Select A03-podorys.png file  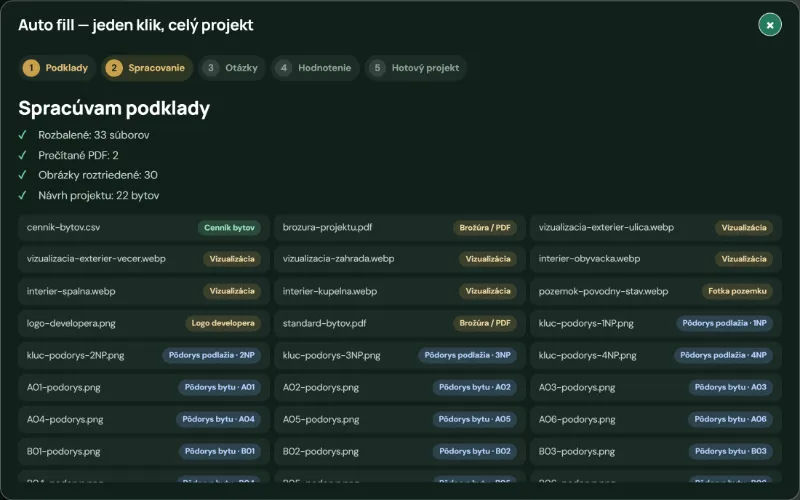(656, 388)
